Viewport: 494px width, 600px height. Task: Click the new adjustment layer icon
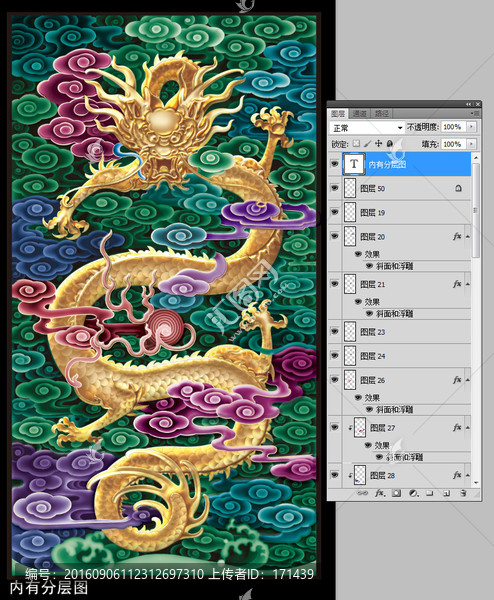click(413, 493)
